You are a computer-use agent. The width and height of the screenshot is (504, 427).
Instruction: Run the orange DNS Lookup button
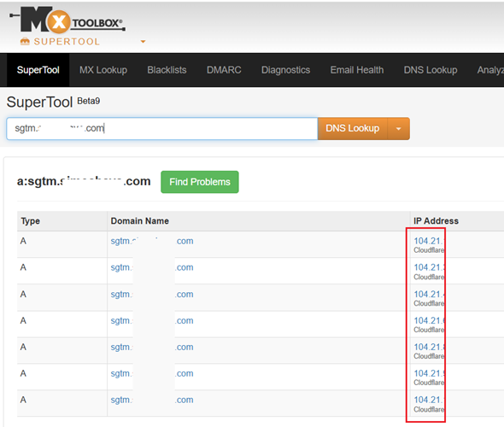tap(353, 128)
